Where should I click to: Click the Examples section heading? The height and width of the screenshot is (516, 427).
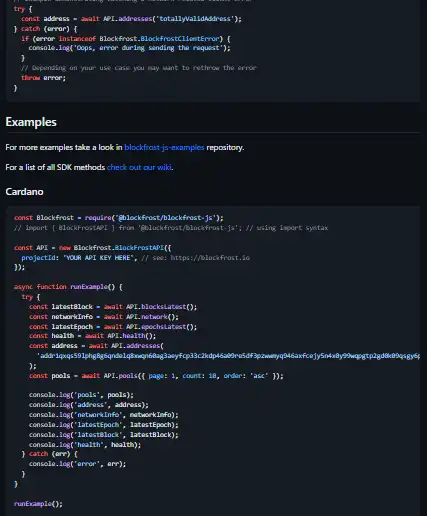click(x=31, y=122)
